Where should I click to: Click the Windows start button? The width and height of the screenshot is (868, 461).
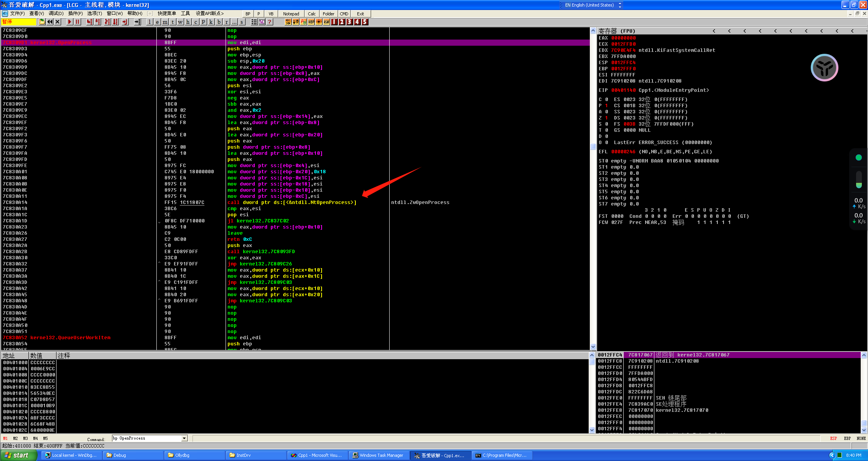[x=18, y=455]
